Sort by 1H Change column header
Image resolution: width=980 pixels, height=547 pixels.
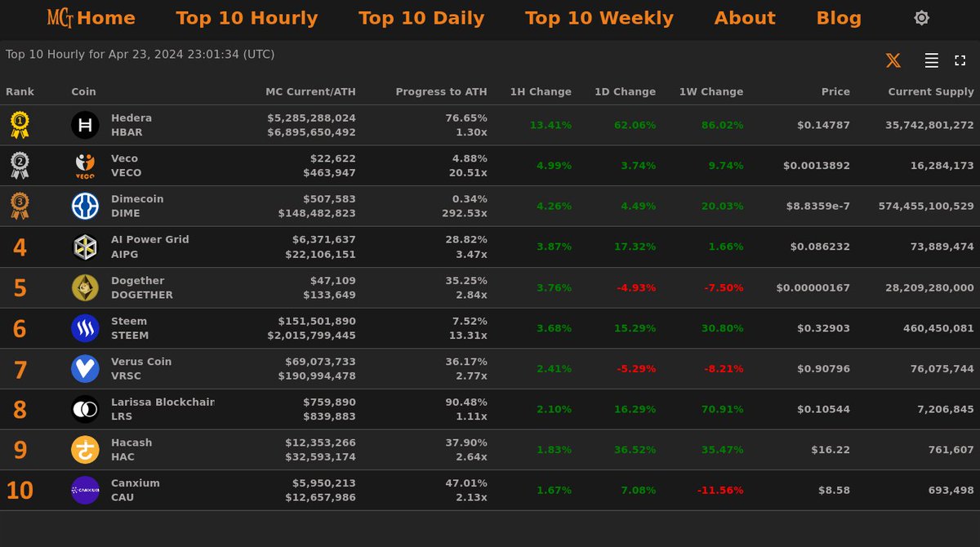541,91
